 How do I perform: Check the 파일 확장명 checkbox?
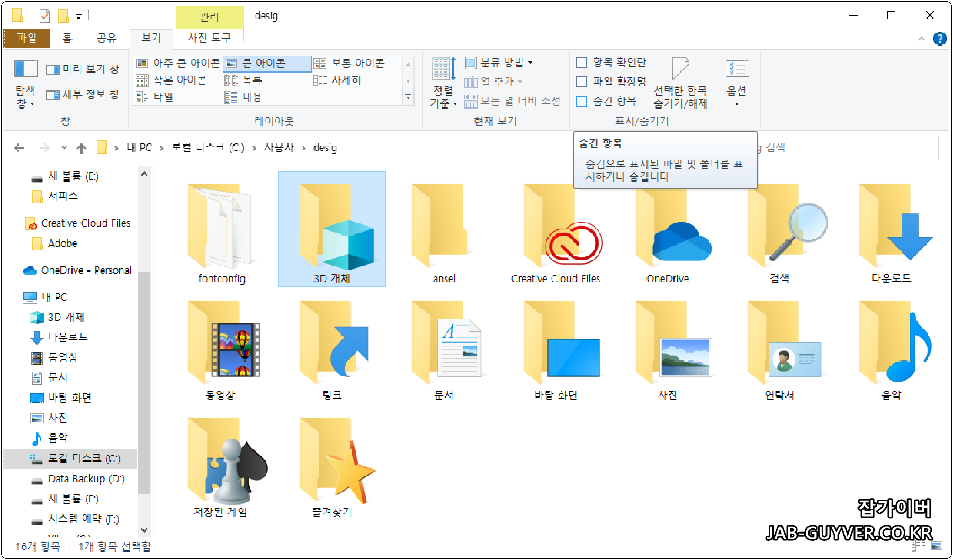pos(580,81)
